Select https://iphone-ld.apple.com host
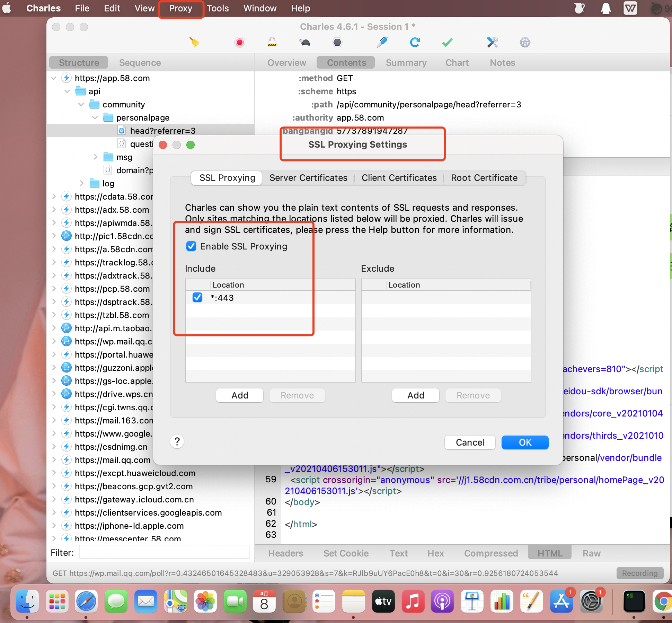This screenshot has height=623, width=672. point(129,526)
